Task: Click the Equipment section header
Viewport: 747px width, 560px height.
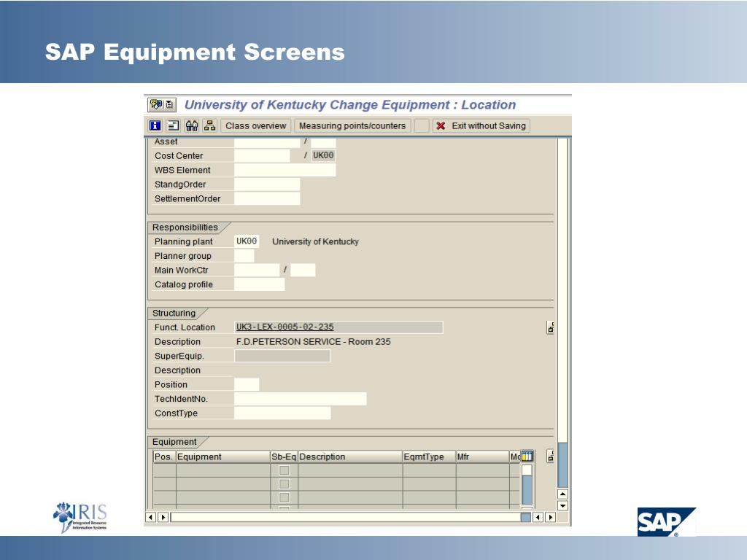Action: coord(174,441)
